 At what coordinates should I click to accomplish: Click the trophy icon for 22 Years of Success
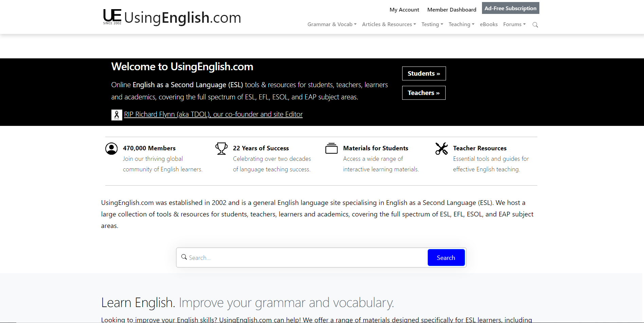[221, 148]
